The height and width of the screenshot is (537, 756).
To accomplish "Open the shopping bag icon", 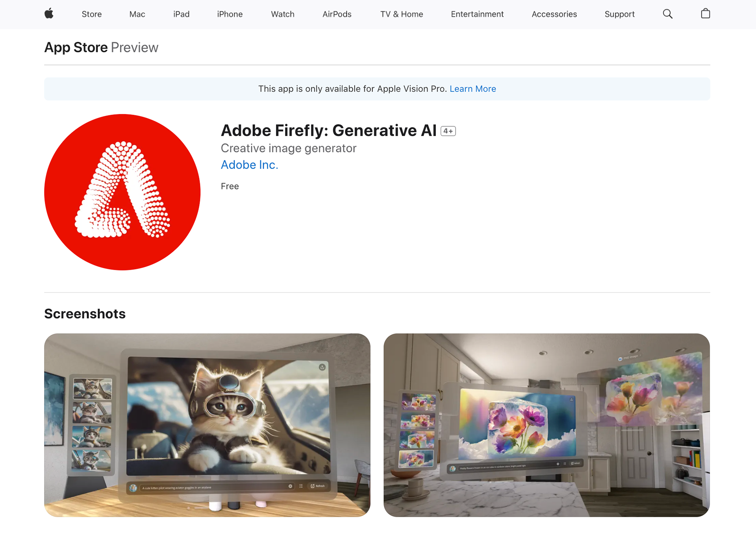I will [705, 14].
